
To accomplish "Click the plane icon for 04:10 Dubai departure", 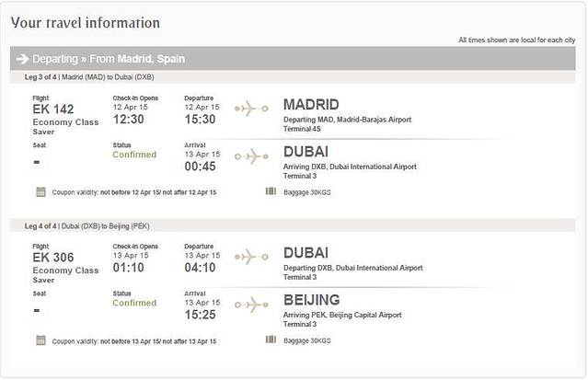I will tap(246, 258).
